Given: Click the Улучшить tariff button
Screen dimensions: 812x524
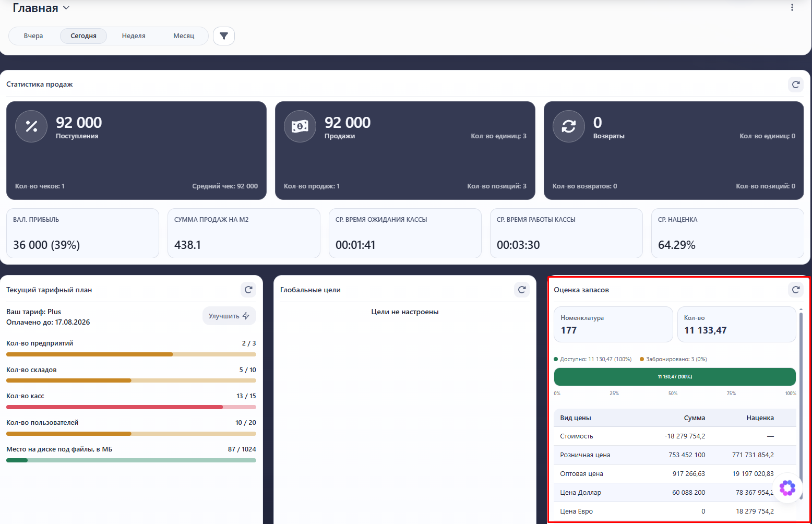Looking at the screenshot, I should pyautogui.click(x=229, y=316).
